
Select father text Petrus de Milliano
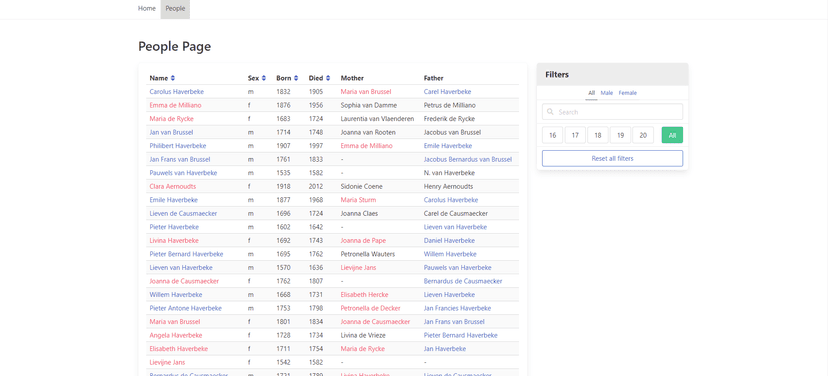pyautogui.click(x=449, y=105)
